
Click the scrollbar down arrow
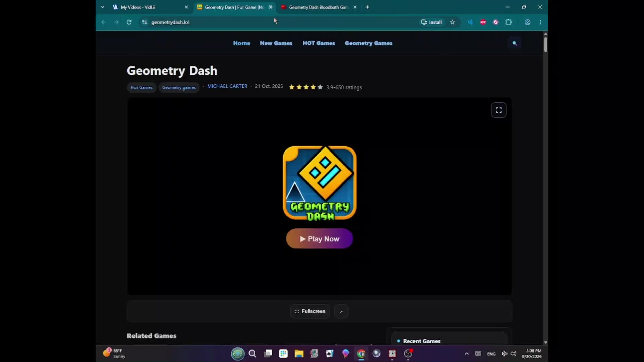(x=546, y=342)
